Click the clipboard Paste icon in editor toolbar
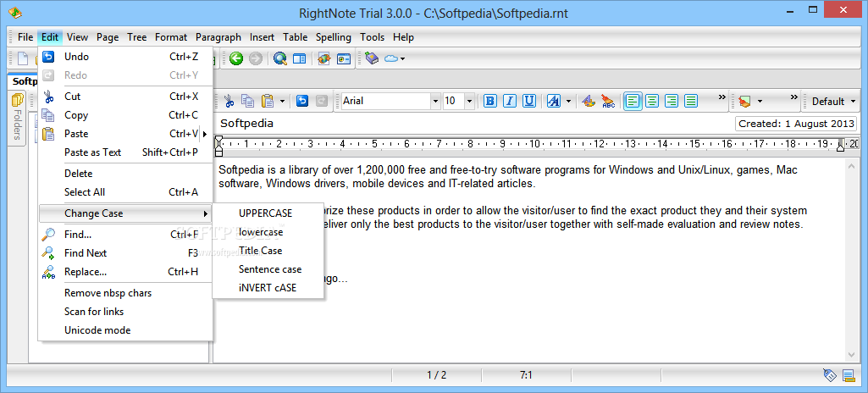Image resolution: width=868 pixels, height=393 pixels. pyautogui.click(x=268, y=101)
